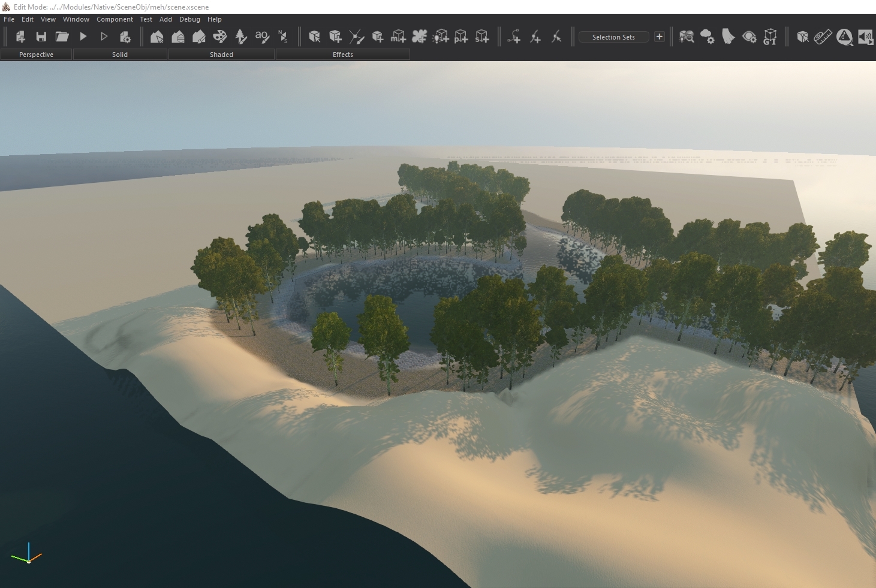The image size is (876, 588).
Task: Click the outlined play icon
Action: (104, 37)
